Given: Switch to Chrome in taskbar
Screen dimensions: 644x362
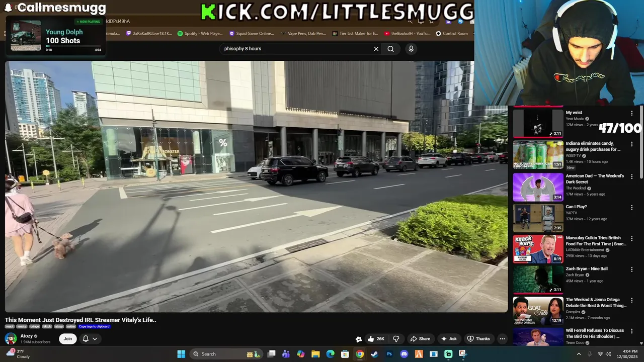Looking at the screenshot, I should click(360, 354).
